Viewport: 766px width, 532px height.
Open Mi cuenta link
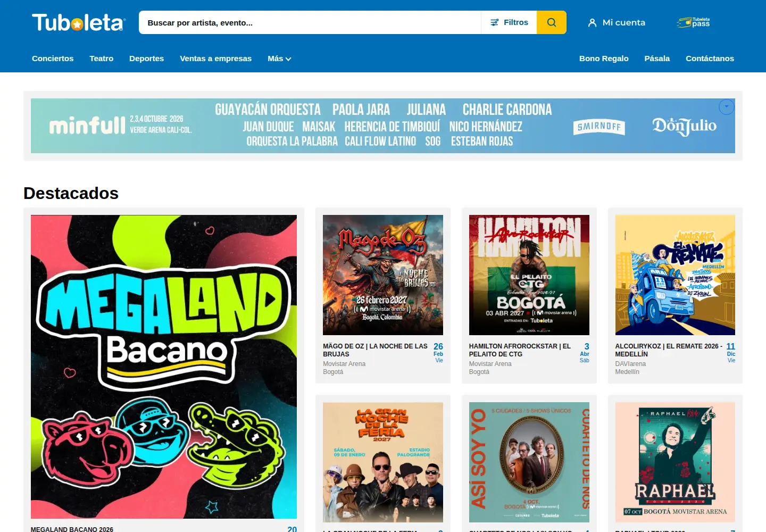pyautogui.click(x=624, y=22)
